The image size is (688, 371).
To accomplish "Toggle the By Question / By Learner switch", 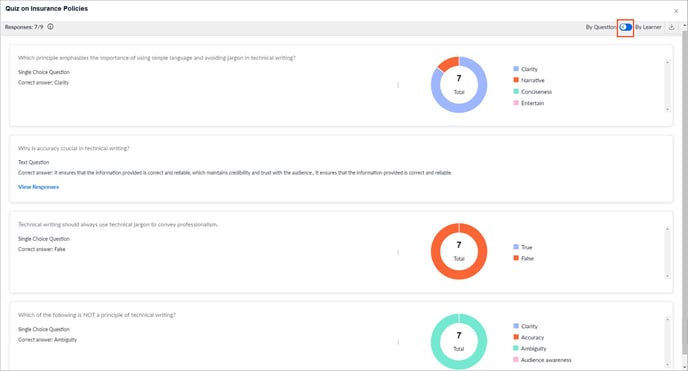I will click(x=625, y=27).
